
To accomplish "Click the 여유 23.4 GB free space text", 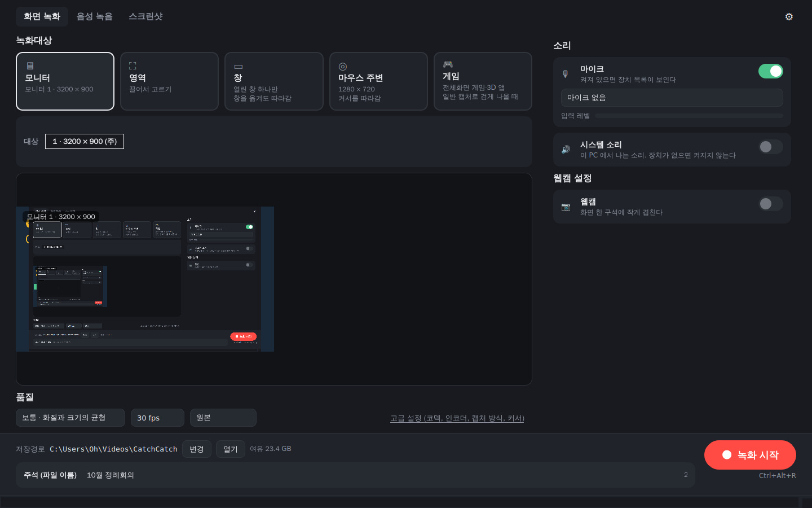I will [271, 449].
